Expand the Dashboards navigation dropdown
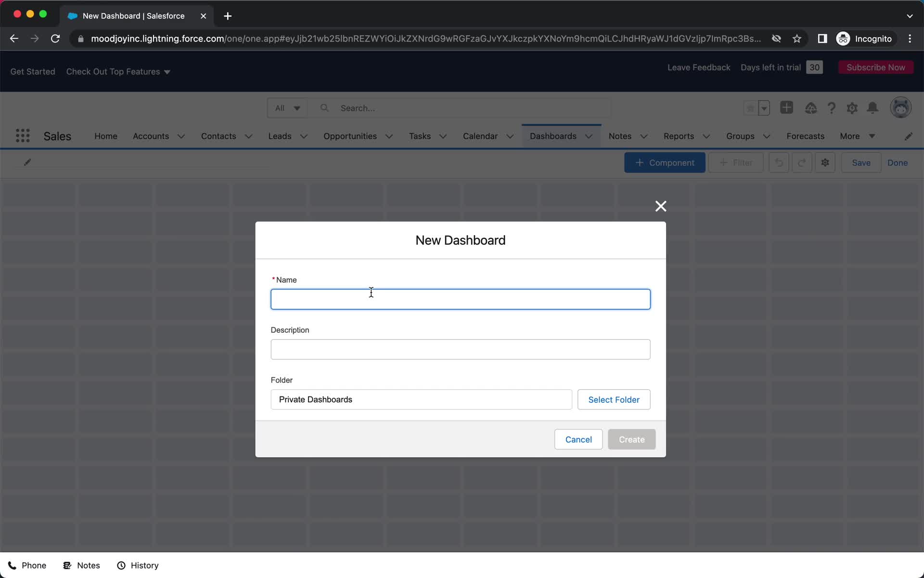Screen dimensions: 924x578 [588, 136]
